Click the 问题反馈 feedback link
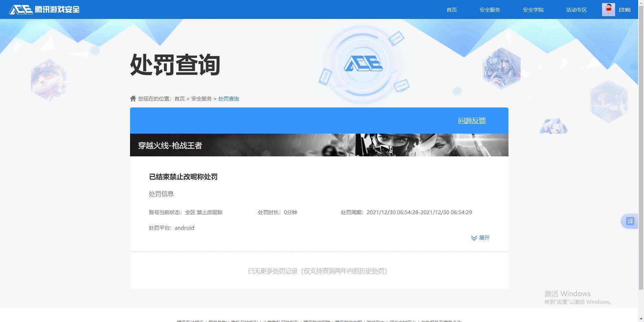Image resolution: width=644 pixels, height=322 pixels. tap(472, 121)
